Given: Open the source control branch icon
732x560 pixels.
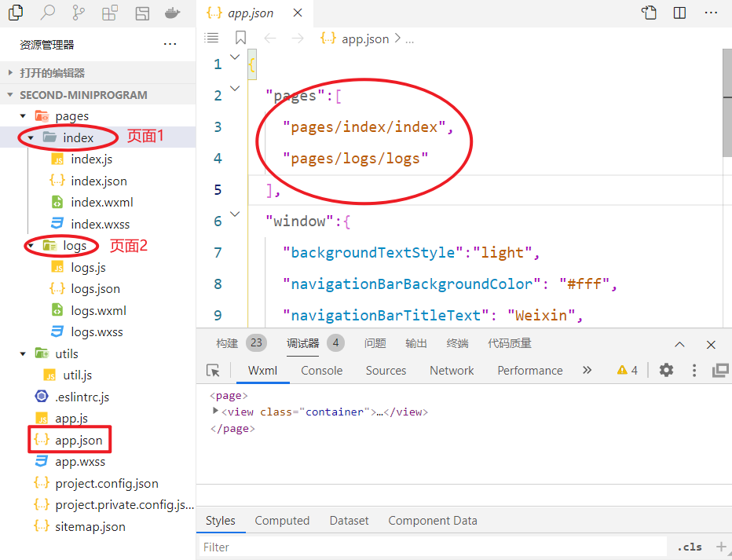Looking at the screenshot, I should click(x=79, y=13).
